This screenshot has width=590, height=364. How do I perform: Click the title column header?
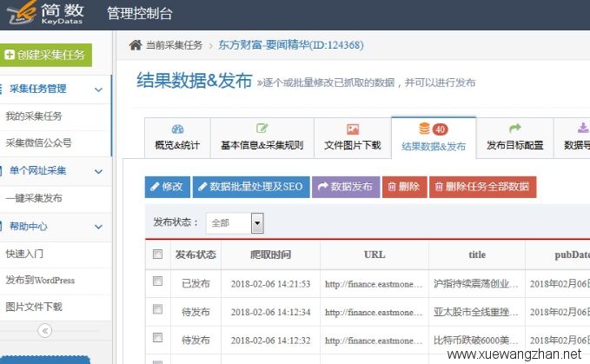(477, 255)
